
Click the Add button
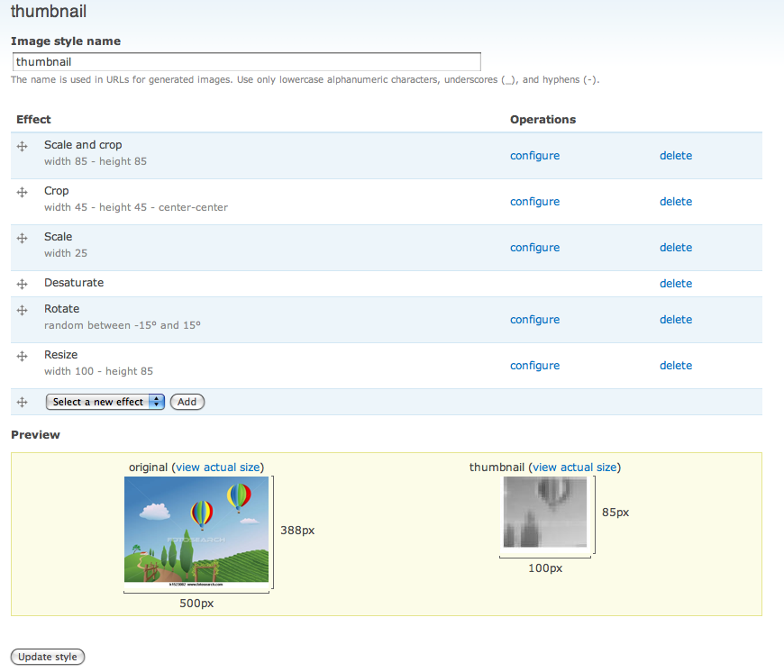187,401
